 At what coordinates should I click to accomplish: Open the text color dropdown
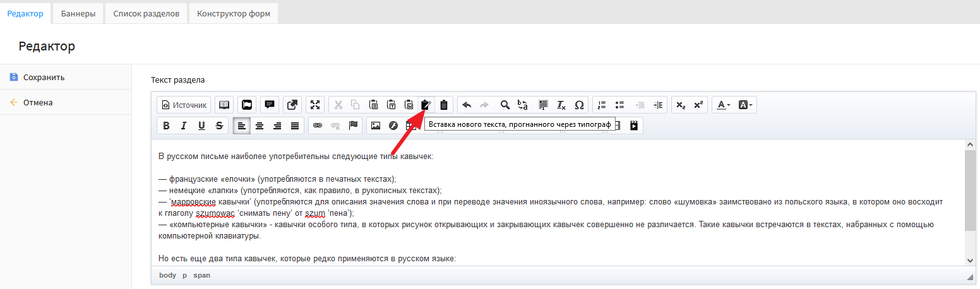click(x=722, y=105)
